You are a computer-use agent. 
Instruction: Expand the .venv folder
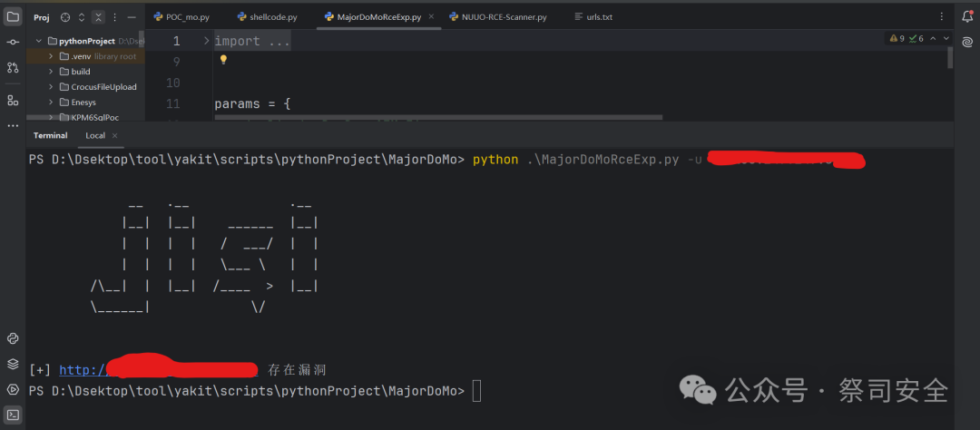click(51, 56)
